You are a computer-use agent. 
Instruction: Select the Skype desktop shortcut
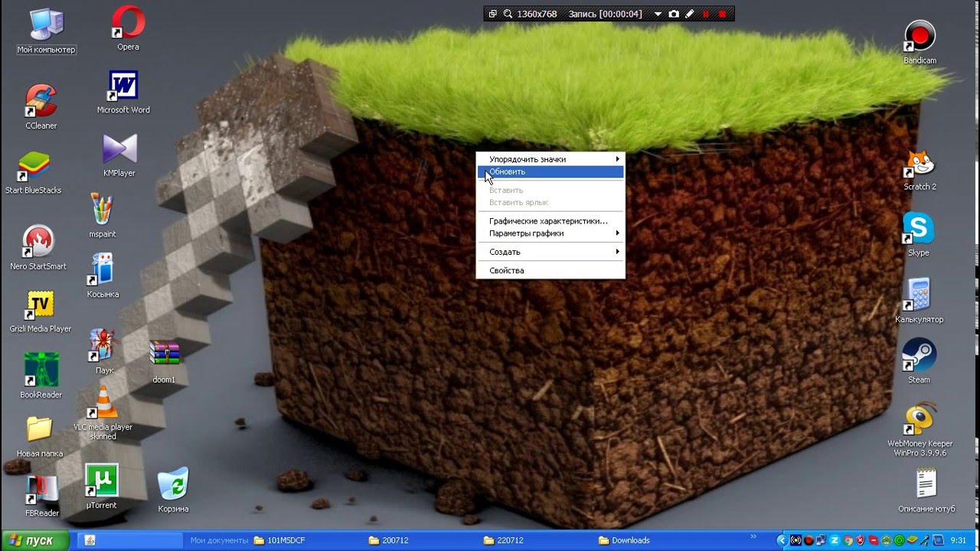pyautogui.click(x=919, y=235)
